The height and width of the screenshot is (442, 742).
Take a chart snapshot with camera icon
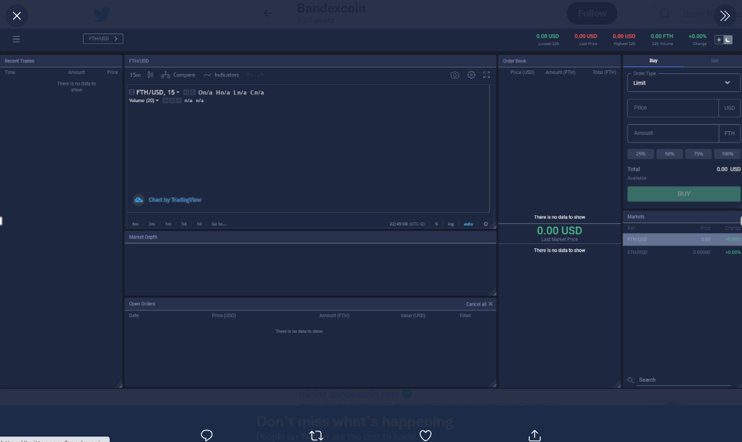click(x=455, y=75)
